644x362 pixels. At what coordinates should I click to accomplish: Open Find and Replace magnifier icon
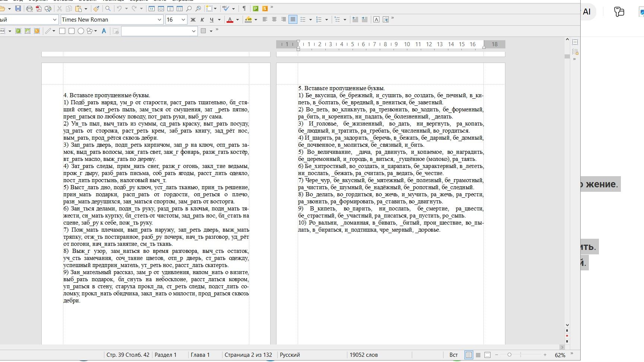click(108, 8)
